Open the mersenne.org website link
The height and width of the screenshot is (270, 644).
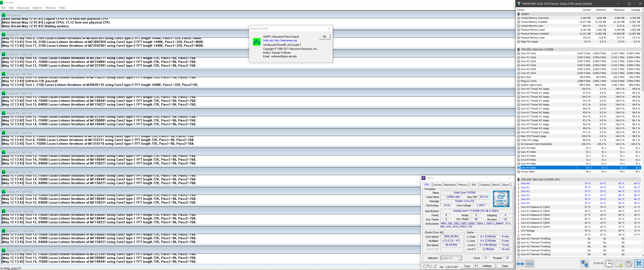(285, 41)
